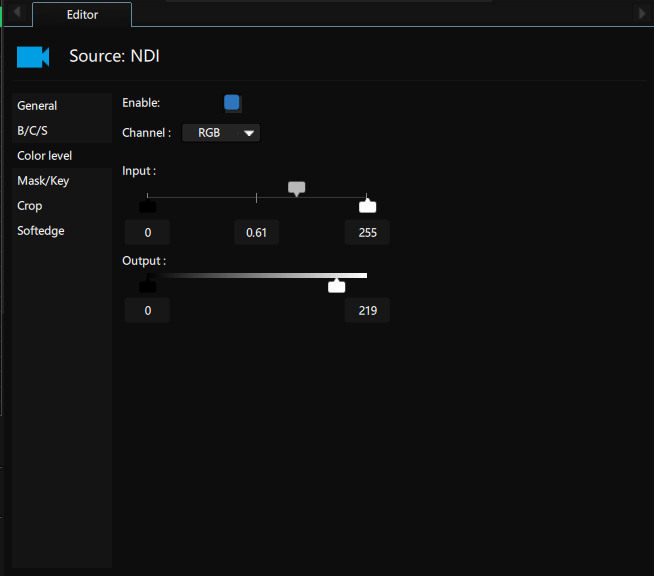This screenshot has height=576, width=654.
Task: Click the input black point handle
Action: pos(148,206)
